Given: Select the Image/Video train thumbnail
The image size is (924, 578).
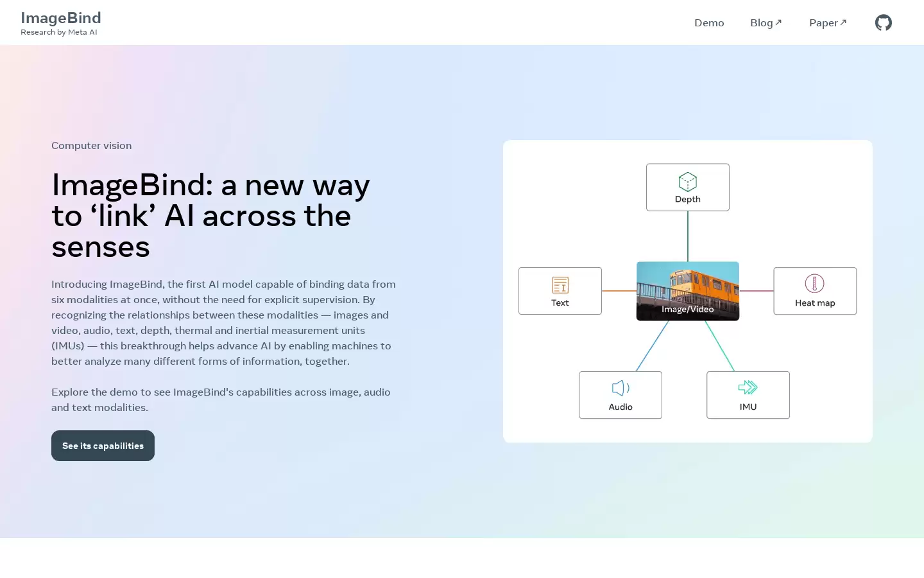Looking at the screenshot, I should (x=688, y=291).
